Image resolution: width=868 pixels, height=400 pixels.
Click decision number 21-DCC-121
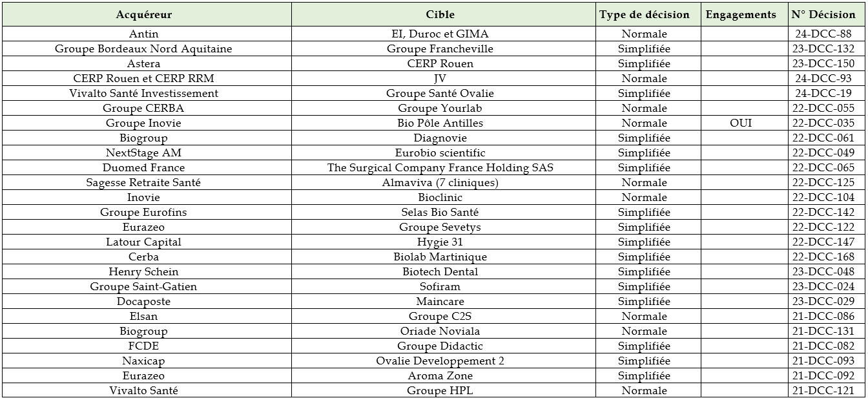point(823,390)
